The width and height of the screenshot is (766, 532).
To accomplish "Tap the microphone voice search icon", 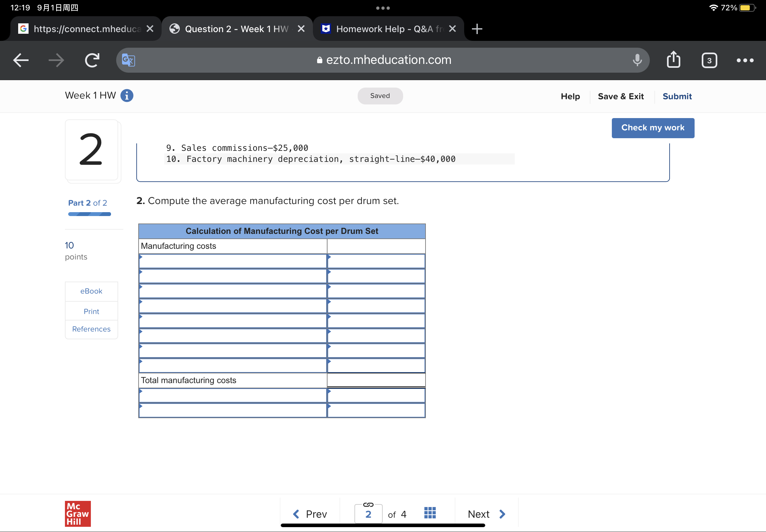I will pyautogui.click(x=637, y=60).
